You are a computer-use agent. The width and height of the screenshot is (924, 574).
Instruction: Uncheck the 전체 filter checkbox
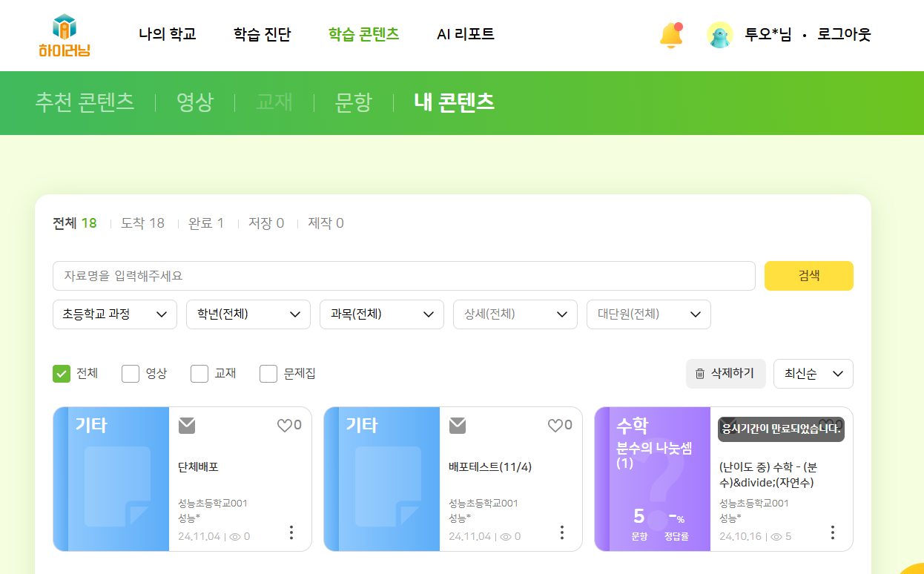[62, 374]
